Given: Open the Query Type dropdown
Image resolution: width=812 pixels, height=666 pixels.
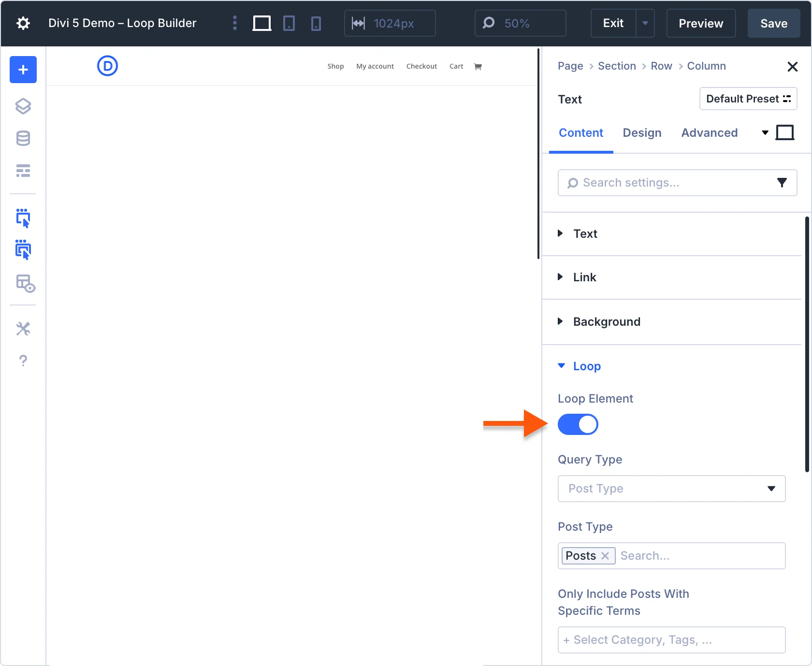Looking at the screenshot, I should coord(671,489).
